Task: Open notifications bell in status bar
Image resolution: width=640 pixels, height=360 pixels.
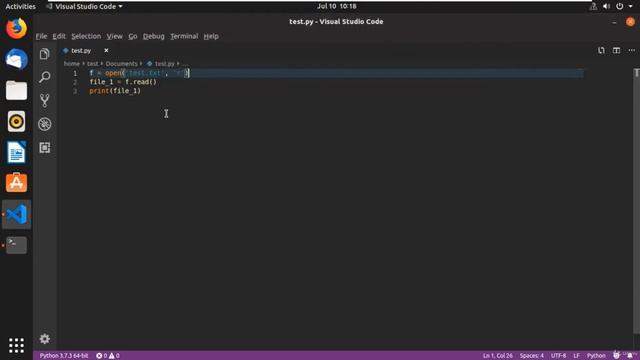Action: point(630,356)
